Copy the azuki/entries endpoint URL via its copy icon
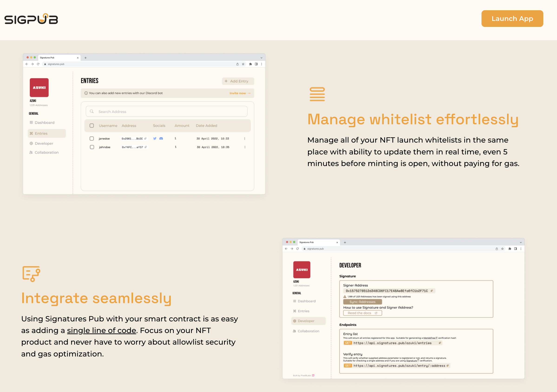 440,343
